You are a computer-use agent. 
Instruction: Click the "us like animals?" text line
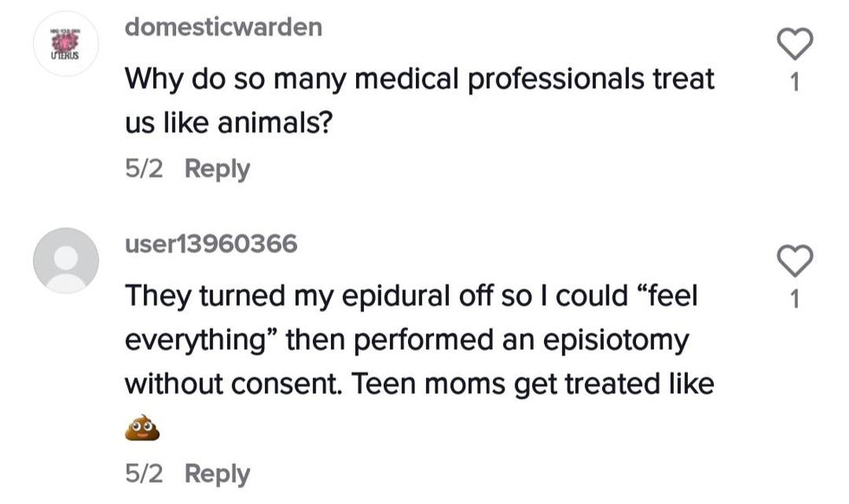point(230,123)
